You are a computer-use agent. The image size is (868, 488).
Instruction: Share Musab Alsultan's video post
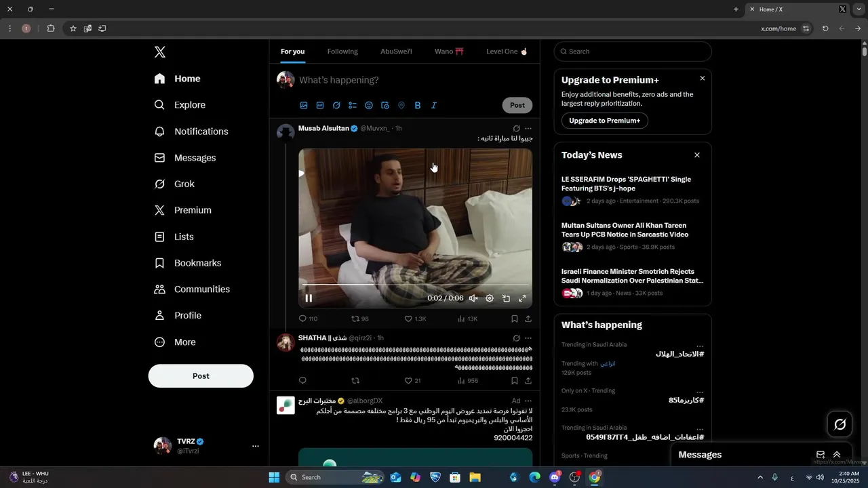[x=528, y=319]
